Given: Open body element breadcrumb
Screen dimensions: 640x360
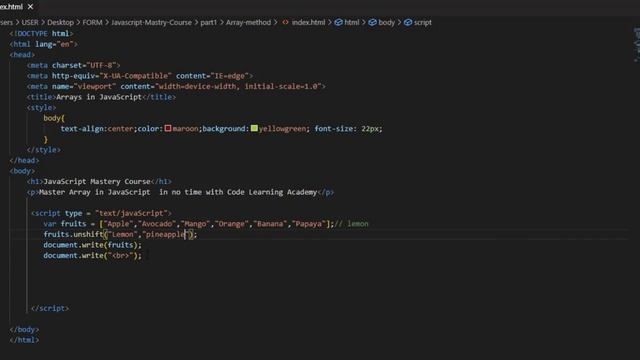Looking at the screenshot, I should pyautogui.click(x=387, y=22).
